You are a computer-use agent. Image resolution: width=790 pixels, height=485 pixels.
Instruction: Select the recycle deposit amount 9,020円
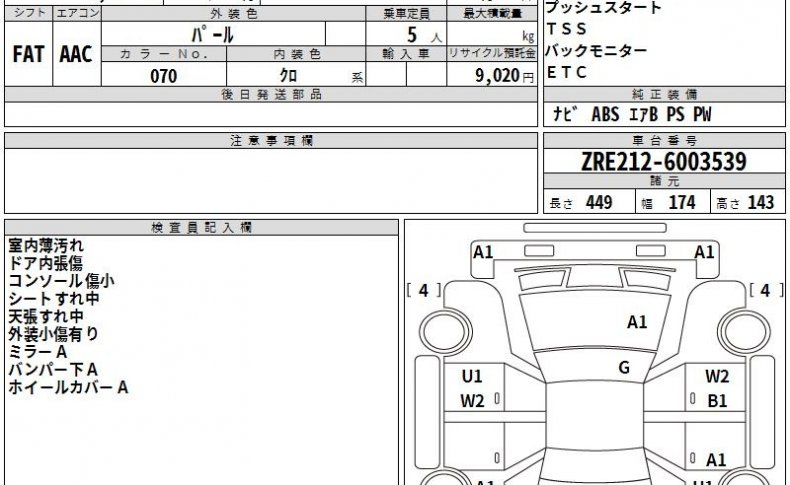click(504, 76)
